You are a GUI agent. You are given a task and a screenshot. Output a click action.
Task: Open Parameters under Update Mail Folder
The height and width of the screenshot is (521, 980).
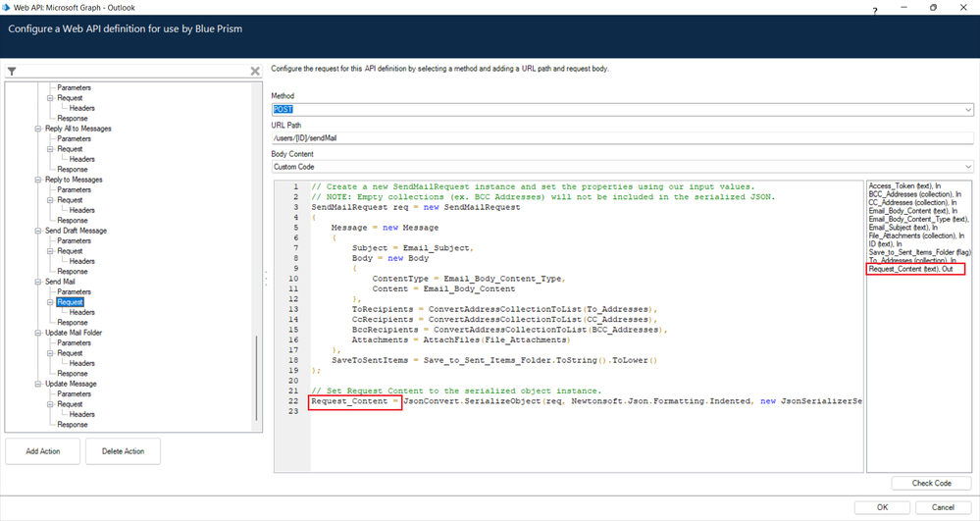tap(74, 343)
